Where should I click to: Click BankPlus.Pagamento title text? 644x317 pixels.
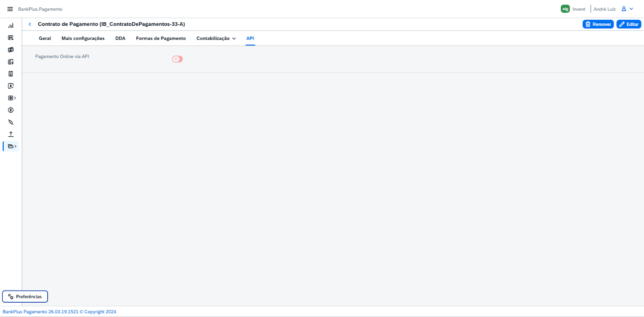pyautogui.click(x=40, y=9)
